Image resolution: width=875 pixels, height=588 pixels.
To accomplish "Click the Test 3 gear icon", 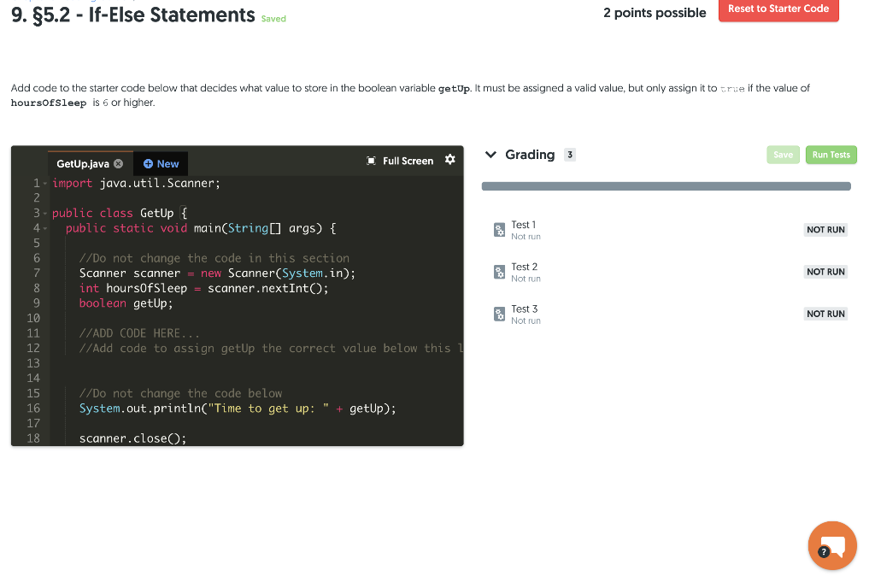I will [x=499, y=314].
